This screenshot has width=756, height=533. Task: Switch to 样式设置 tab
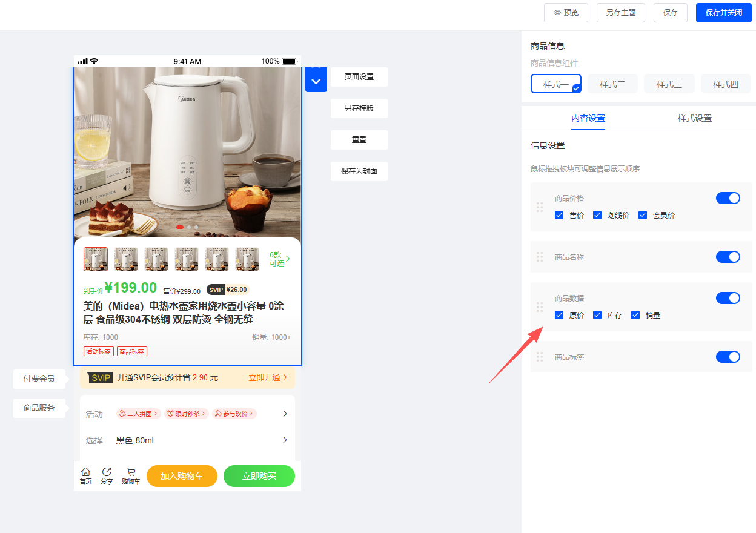tap(695, 118)
